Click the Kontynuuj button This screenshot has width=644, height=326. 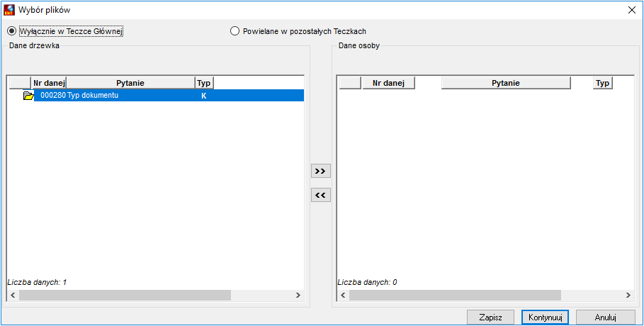click(x=545, y=317)
